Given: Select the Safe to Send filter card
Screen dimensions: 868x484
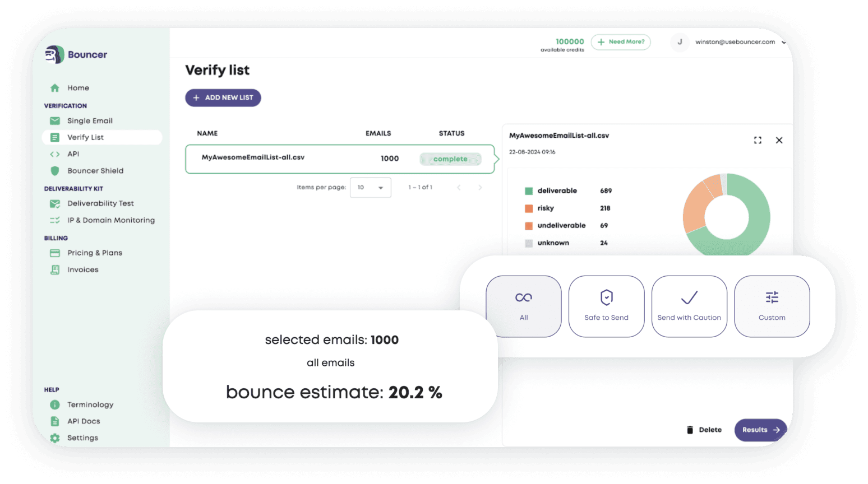Looking at the screenshot, I should 607,306.
